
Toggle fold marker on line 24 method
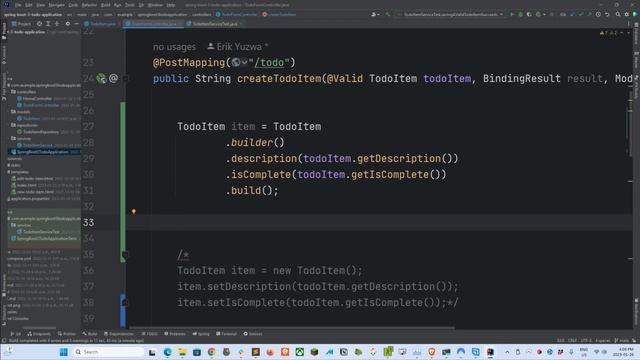click(126, 79)
